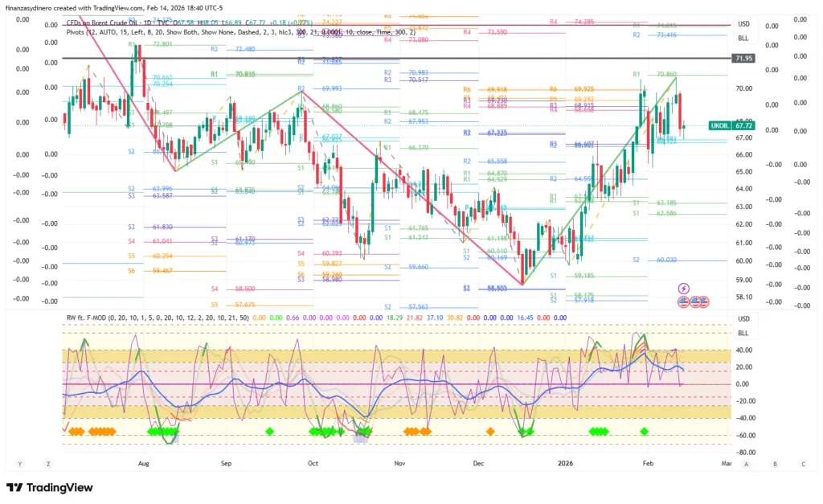Image resolution: width=823 pixels, height=504 pixels.
Task: Toggle the B scale button
Action: (x=775, y=464)
